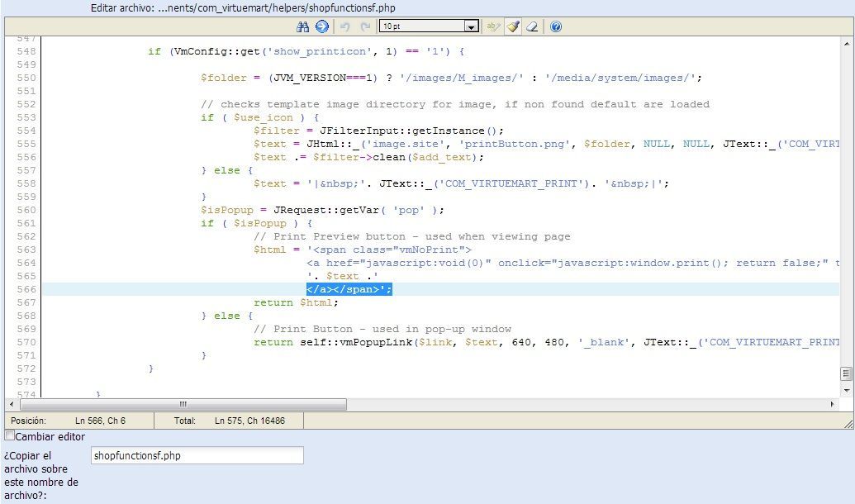Click the span class="vmNoPrint" line
Viewport: 855px width, 504px height.
point(362,250)
